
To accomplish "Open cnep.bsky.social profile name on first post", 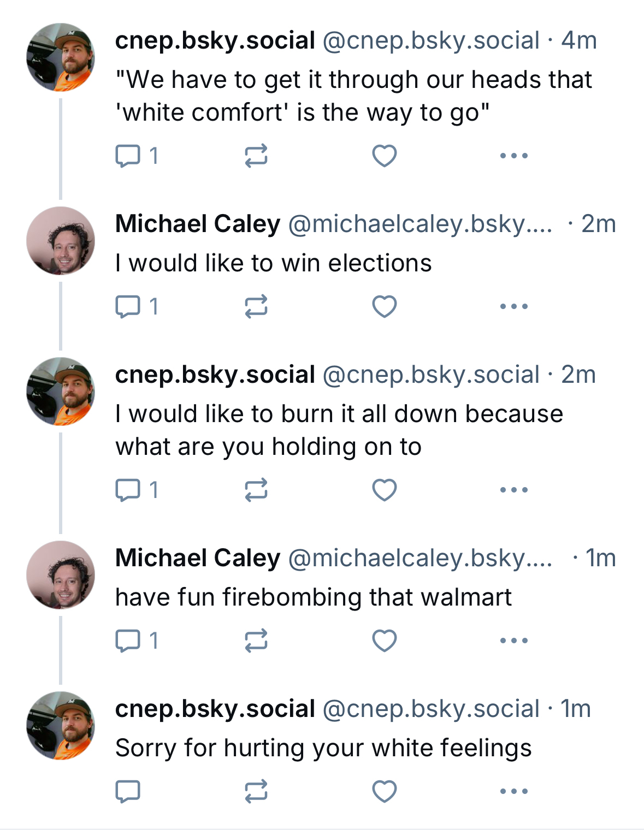I will (215, 40).
